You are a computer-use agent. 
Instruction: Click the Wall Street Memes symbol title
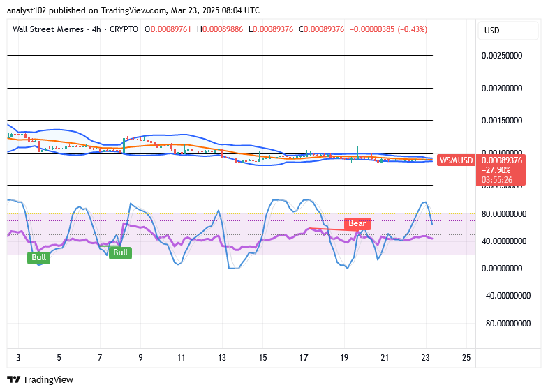point(48,29)
